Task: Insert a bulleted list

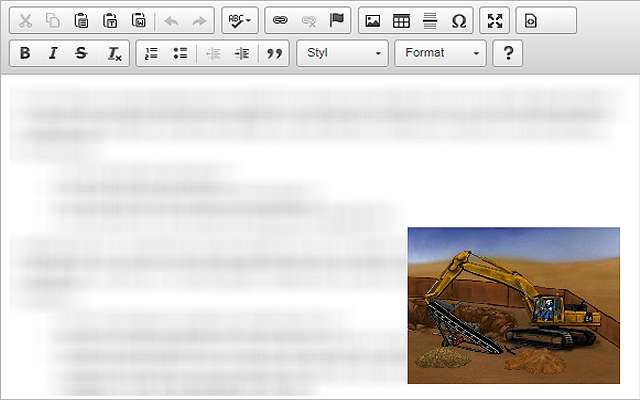Action: 180,53
